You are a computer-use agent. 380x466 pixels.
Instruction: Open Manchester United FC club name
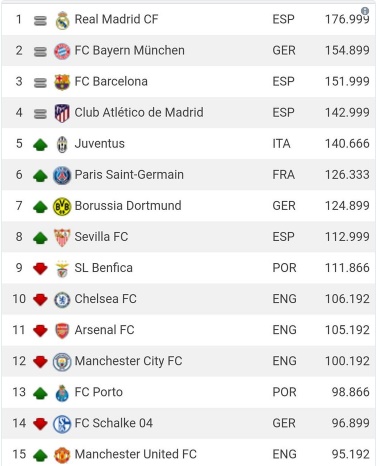pyautogui.click(x=136, y=454)
